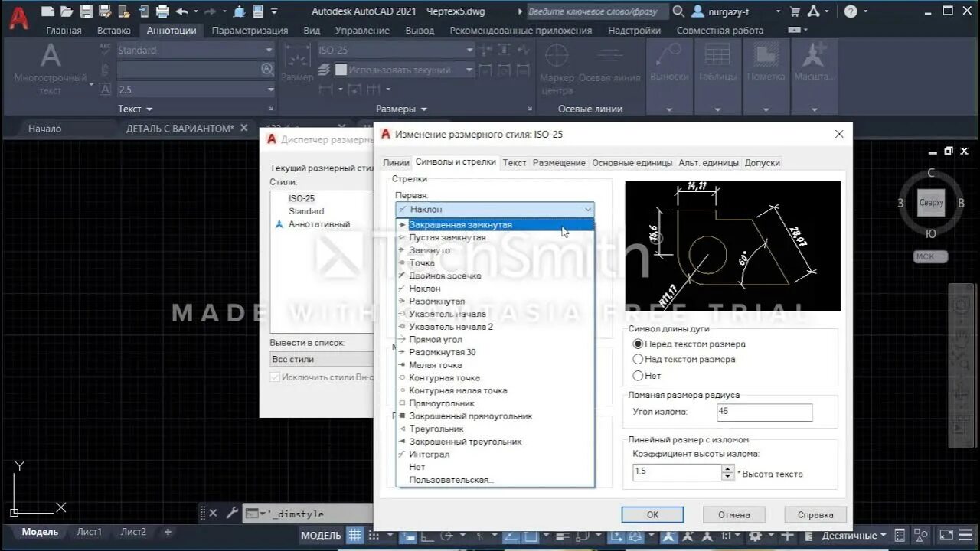The width and height of the screenshot is (980, 551).
Task: Click the Справка button
Action: (x=815, y=514)
